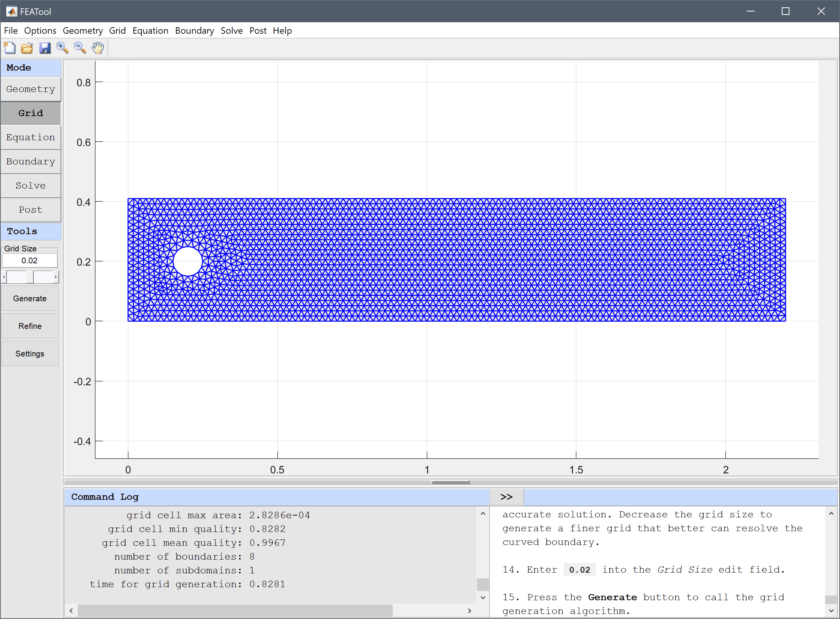840x619 pixels.
Task: Click 'time for grid generation: 0.8281' line
Action: (x=187, y=585)
